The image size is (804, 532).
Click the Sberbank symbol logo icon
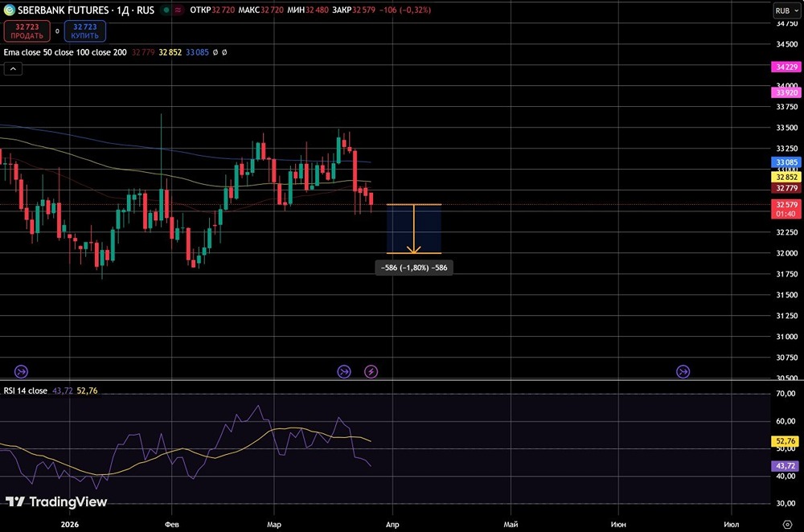tap(9, 10)
